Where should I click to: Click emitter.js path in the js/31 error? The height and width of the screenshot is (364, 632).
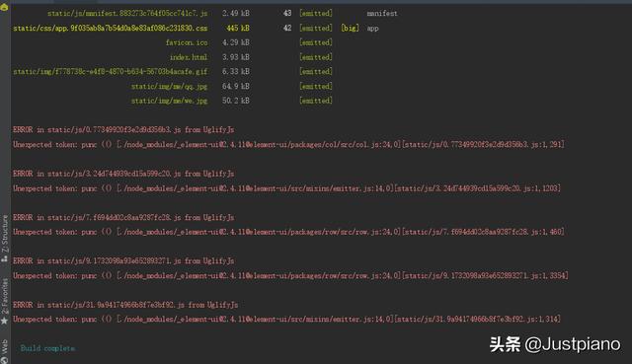tap(255, 319)
